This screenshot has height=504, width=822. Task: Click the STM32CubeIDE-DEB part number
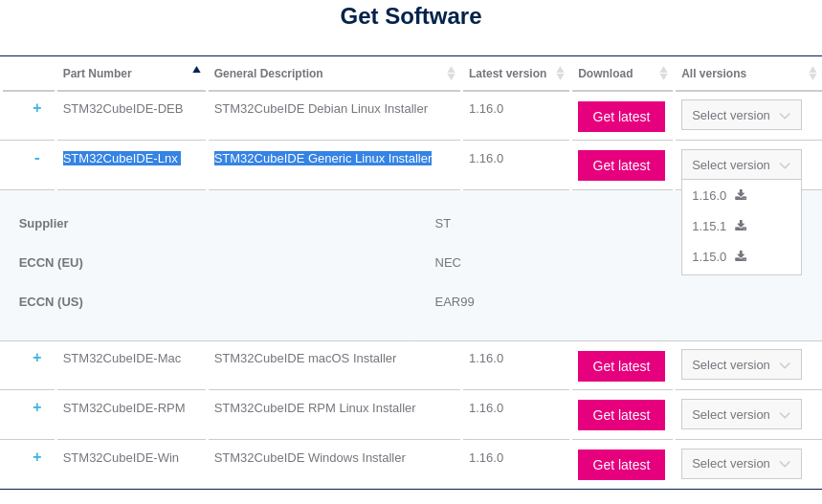point(122,108)
